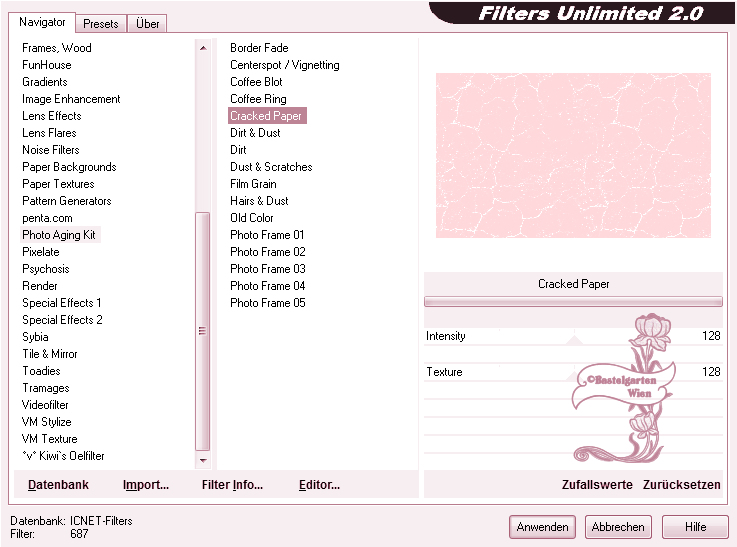Choose the Cracked Paper filter

267,116
